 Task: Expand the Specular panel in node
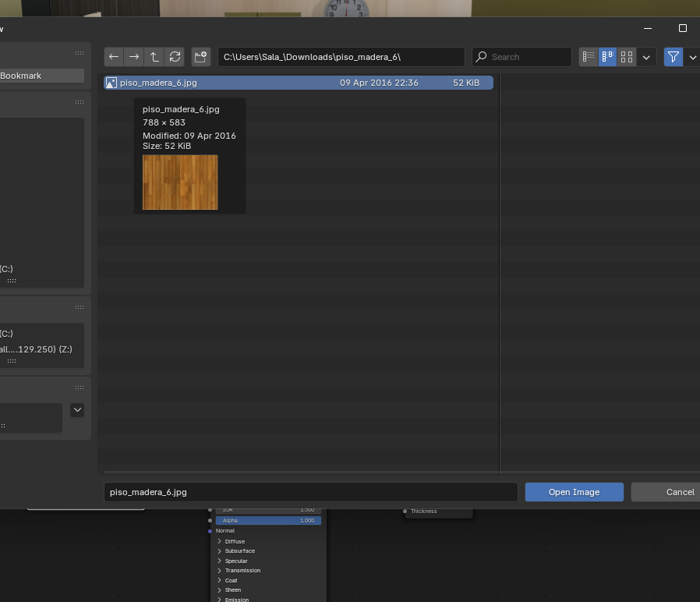pyautogui.click(x=236, y=561)
